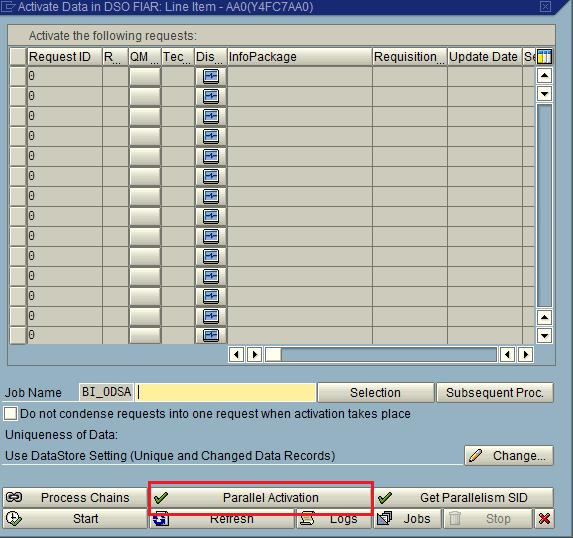Click the Selection button

coord(376,393)
